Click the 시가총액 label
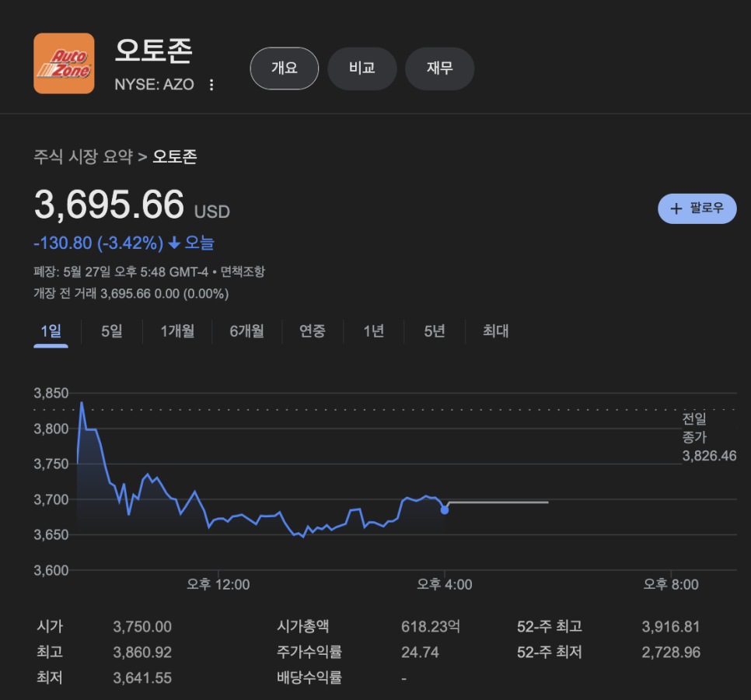 click(302, 626)
